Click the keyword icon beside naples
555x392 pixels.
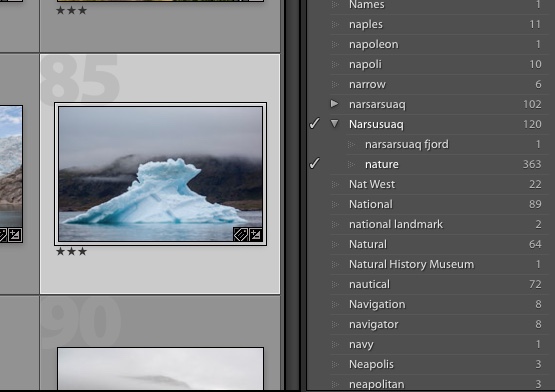(x=335, y=24)
